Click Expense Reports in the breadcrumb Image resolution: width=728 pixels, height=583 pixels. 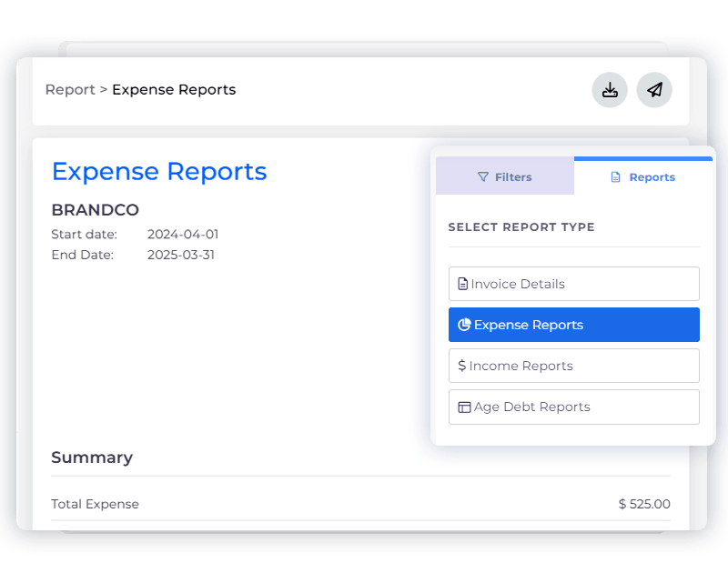[x=174, y=89]
